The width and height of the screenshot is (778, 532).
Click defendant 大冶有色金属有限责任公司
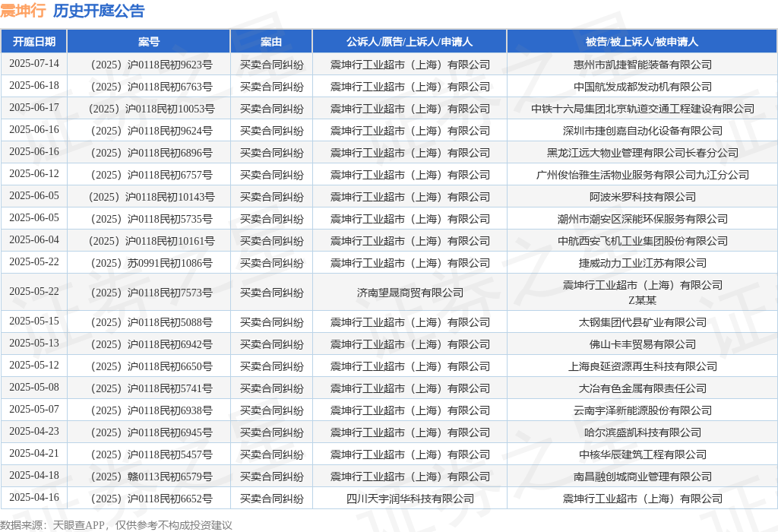[x=643, y=388]
